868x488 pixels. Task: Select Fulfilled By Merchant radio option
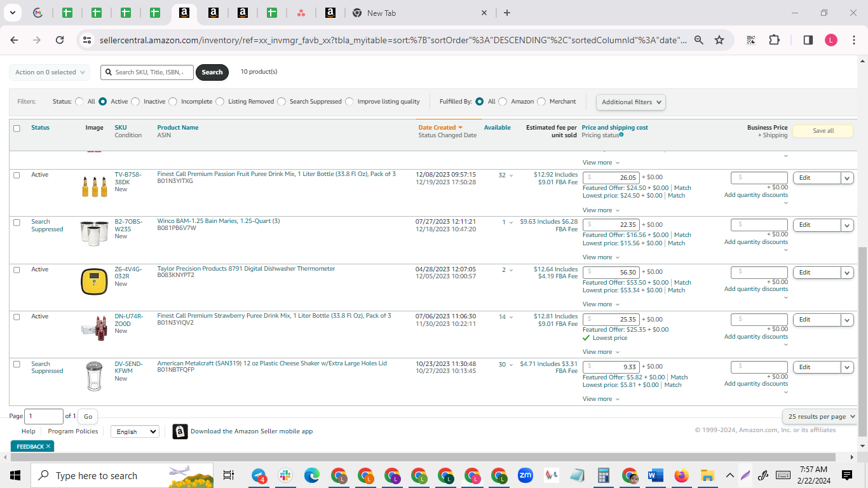click(541, 102)
